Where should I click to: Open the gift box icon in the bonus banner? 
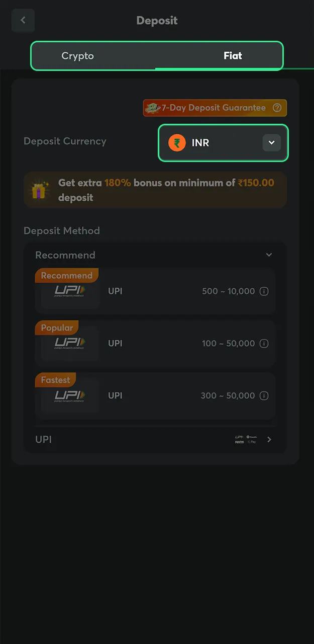click(x=40, y=190)
